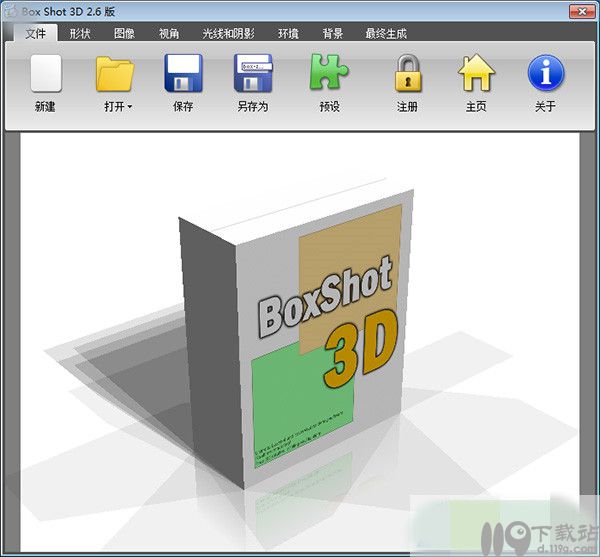Switch to the 形状 tab
The image size is (600, 557).
click(x=80, y=34)
